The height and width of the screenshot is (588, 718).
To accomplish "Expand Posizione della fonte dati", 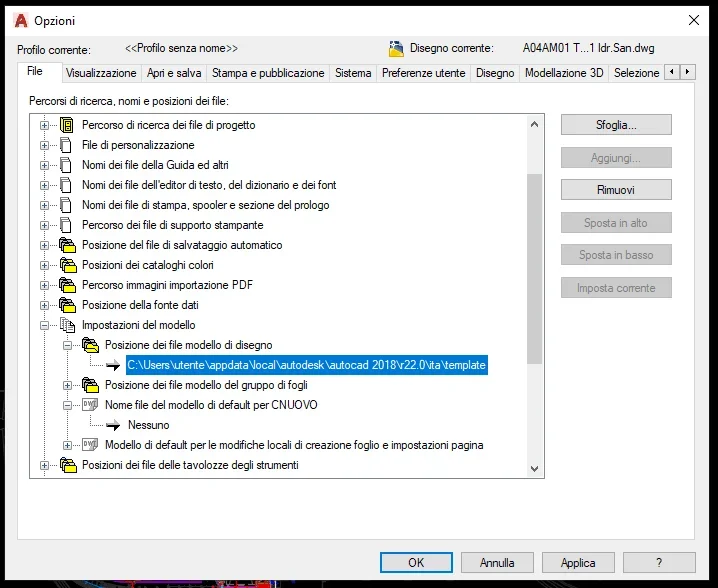I will pyautogui.click(x=44, y=305).
